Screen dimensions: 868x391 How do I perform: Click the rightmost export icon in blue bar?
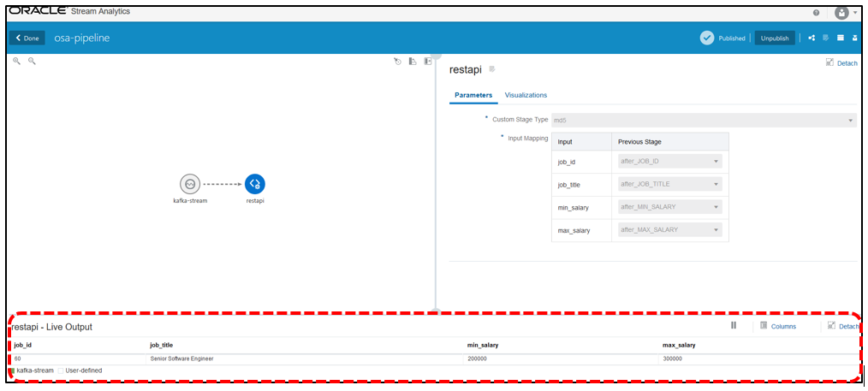855,39
